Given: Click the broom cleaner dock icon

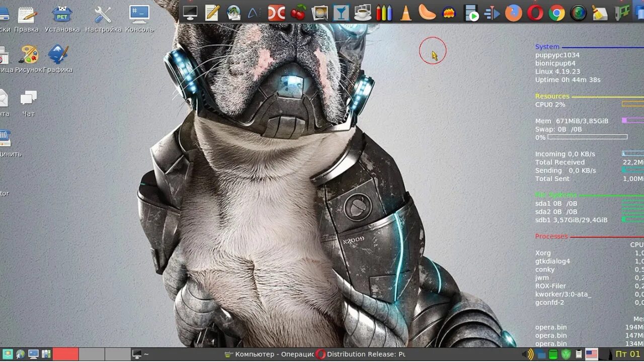Looking at the screenshot, I should 600,13.
